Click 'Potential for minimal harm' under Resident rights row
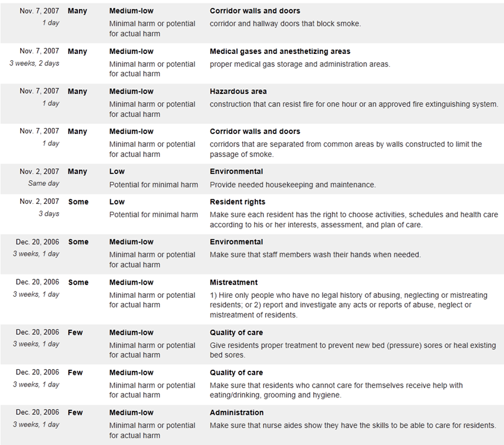Screen dimensions: 504x445 click(154, 215)
